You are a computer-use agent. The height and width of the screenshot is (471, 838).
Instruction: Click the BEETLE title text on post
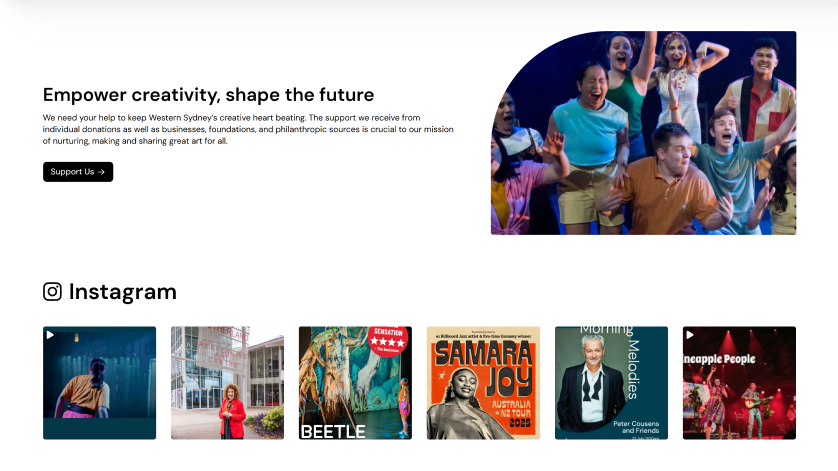tap(333, 431)
